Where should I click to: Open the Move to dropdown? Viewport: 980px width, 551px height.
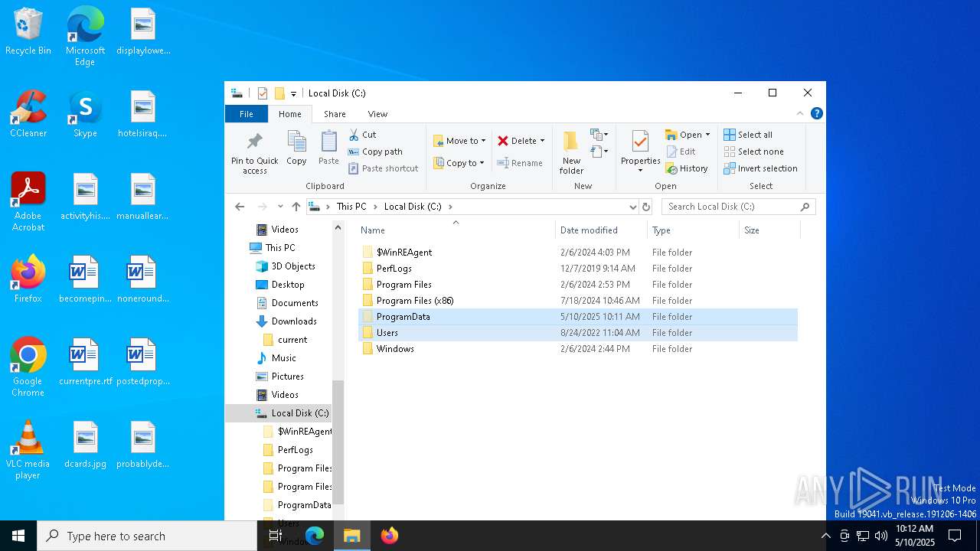pos(459,141)
